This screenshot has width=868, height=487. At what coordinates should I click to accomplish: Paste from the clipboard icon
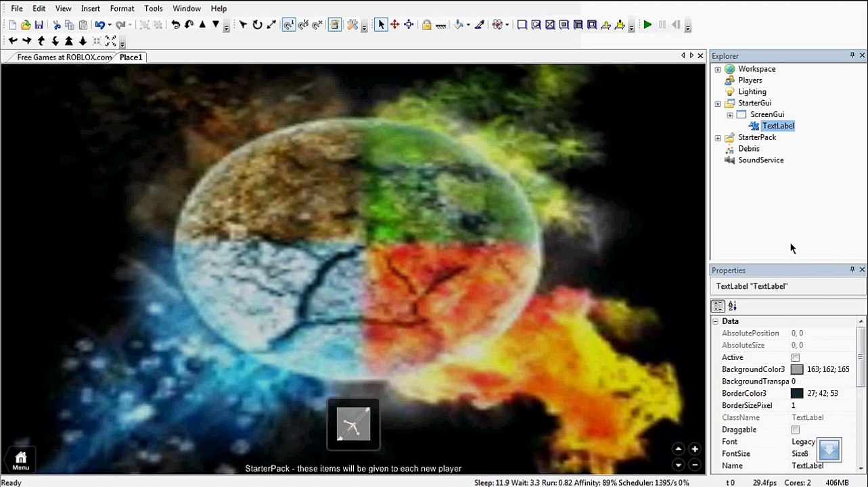pyautogui.click(x=83, y=25)
